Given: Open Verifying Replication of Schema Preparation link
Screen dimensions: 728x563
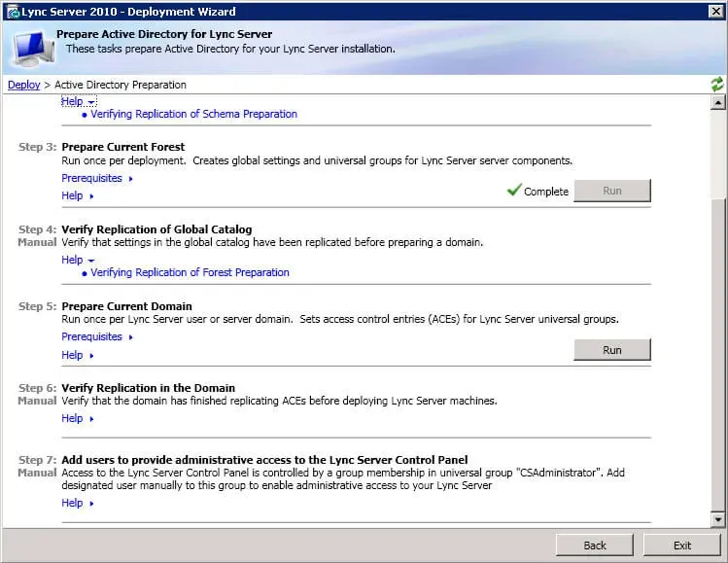Looking at the screenshot, I should [193, 115].
